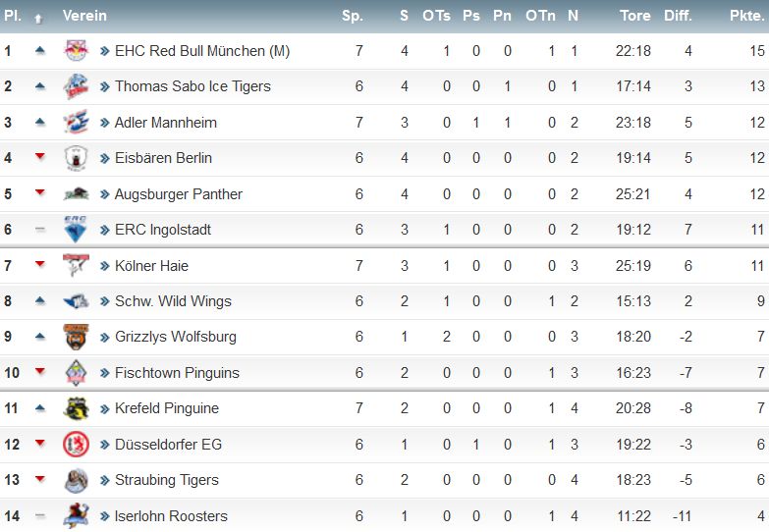Click the Iserlohn Roosters logo
769x532 pixels.
[76, 516]
